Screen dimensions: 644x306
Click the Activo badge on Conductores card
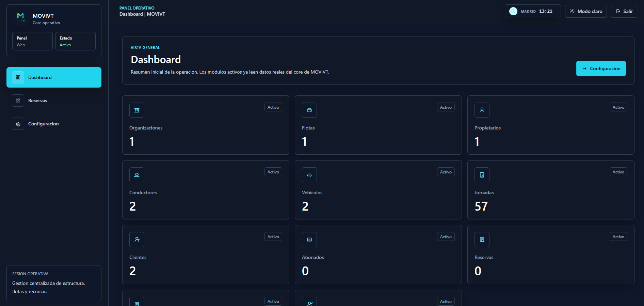click(273, 172)
